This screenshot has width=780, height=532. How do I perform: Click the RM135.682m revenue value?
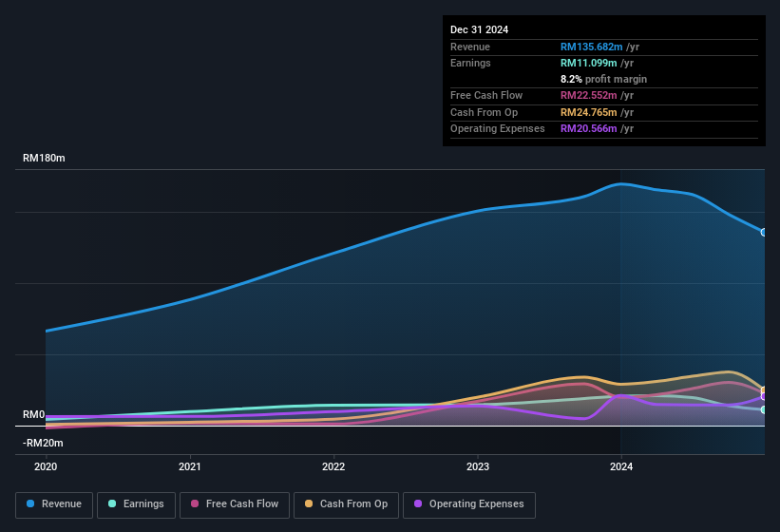pos(591,47)
